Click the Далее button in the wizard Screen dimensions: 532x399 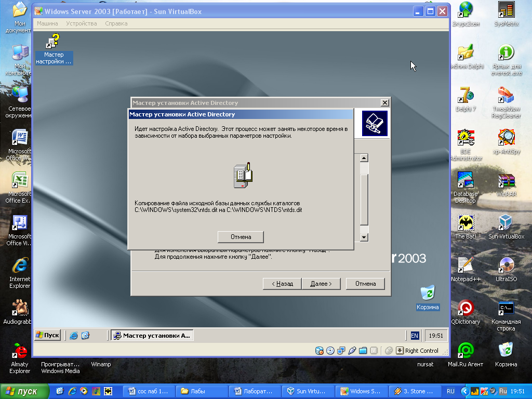[321, 284]
